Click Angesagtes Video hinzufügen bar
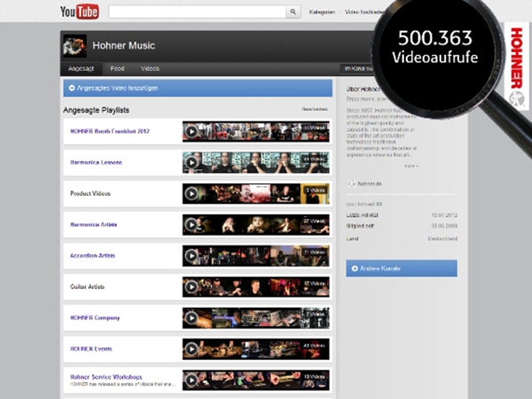Viewport: 532px width, 399px height. pos(198,88)
